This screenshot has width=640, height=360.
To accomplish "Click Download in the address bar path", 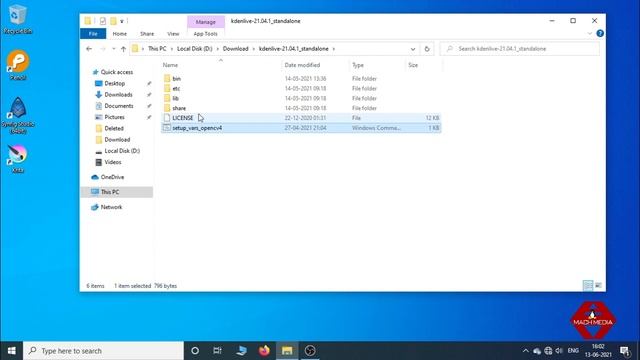I will coord(236,49).
